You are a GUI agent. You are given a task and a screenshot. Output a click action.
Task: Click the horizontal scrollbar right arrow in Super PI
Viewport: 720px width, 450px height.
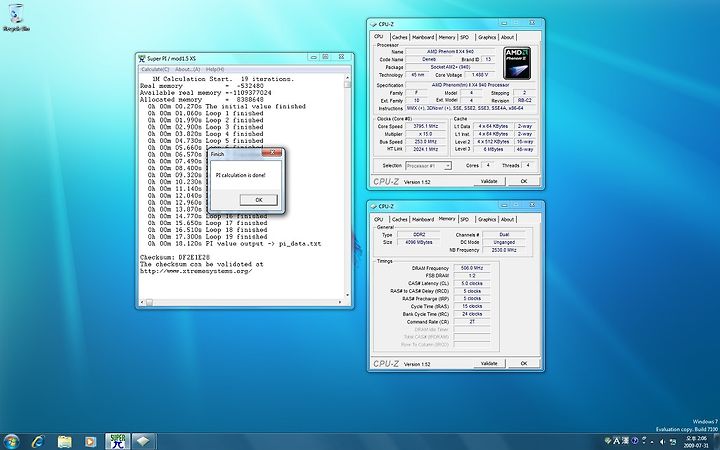[340, 302]
